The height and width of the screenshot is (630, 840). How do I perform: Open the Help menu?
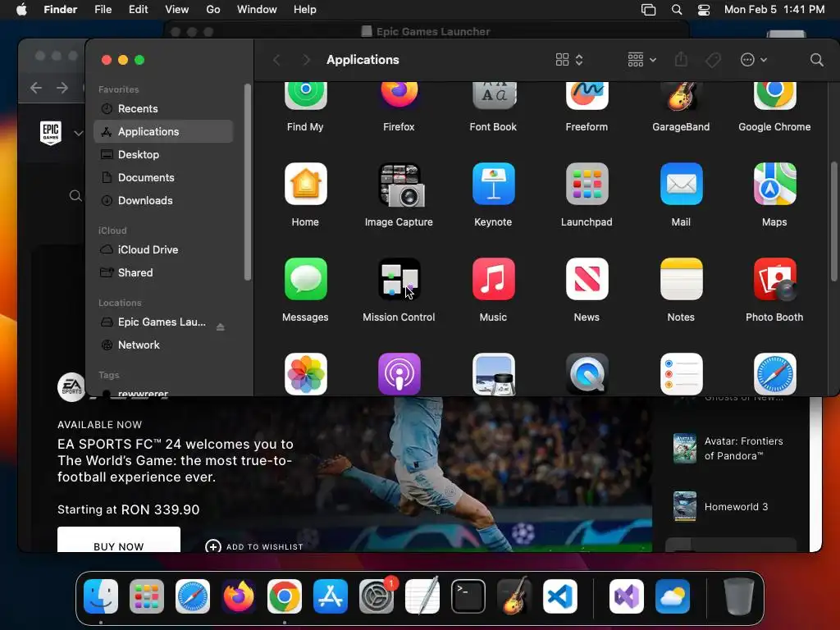coord(305,10)
